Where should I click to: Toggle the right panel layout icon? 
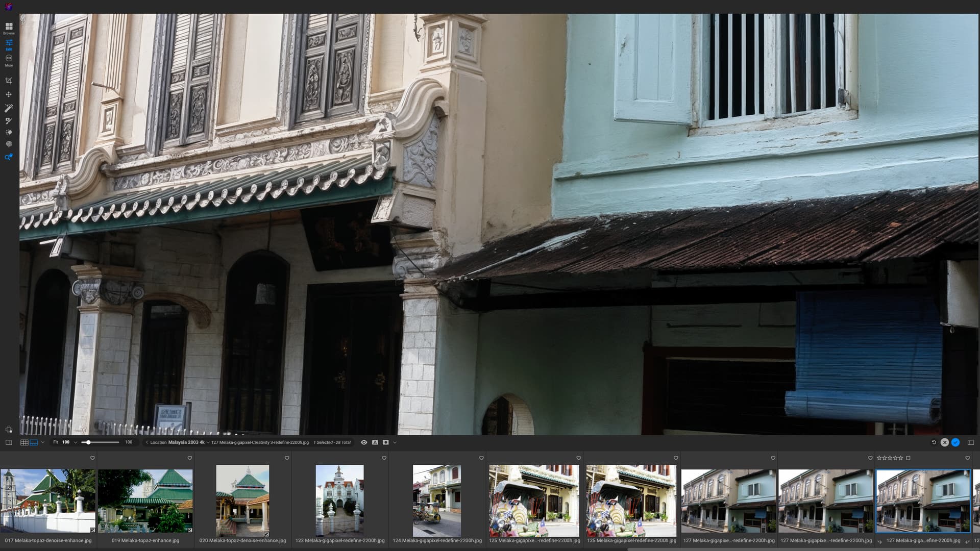[971, 442]
